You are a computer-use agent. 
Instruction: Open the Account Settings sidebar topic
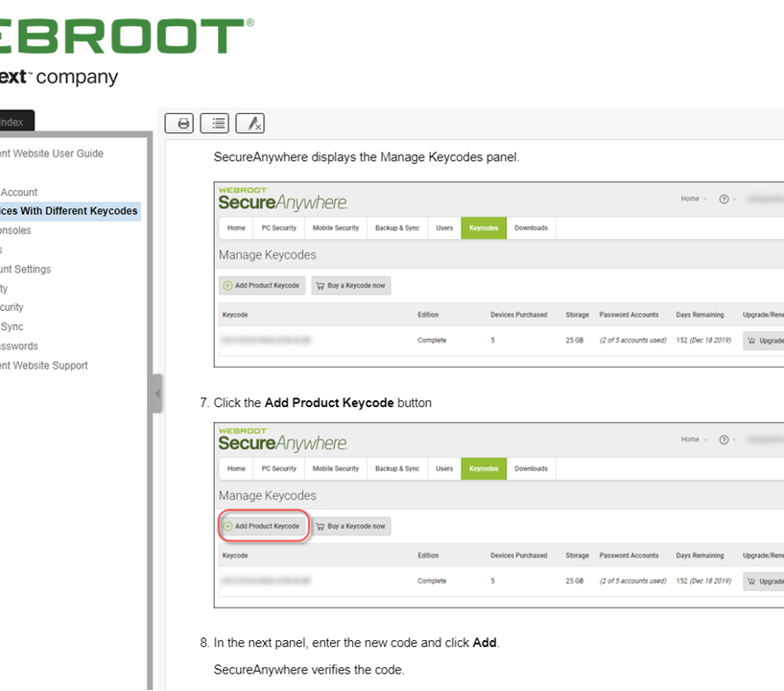coord(26,269)
